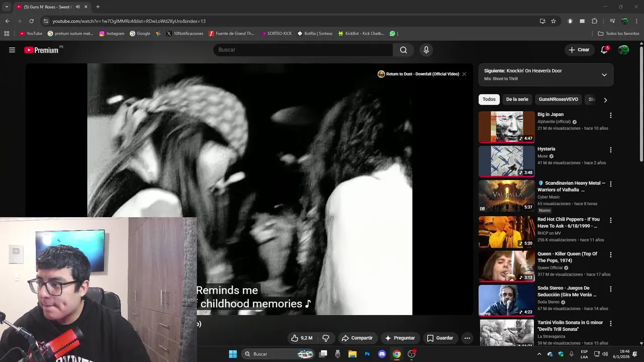Image resolution: width=644 pixels, height=362 pixels.
Task: Expand the Siguiente playlist panel
Action: (x=604, y=75)
